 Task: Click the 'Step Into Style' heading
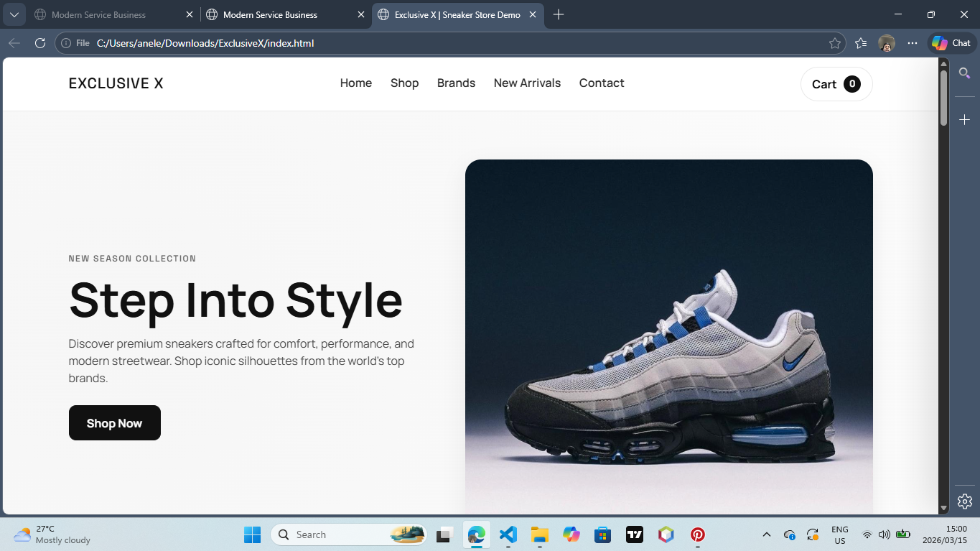pos(235,300)
